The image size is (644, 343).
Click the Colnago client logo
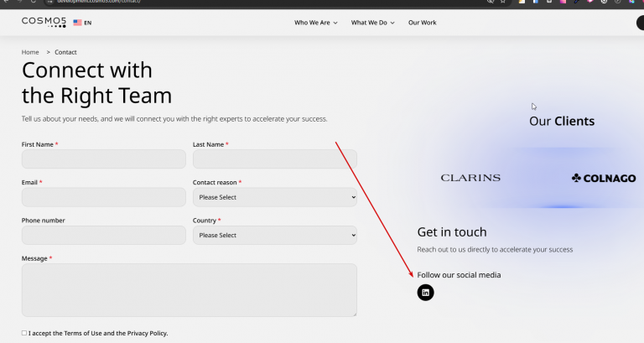[x=604, y=178]
